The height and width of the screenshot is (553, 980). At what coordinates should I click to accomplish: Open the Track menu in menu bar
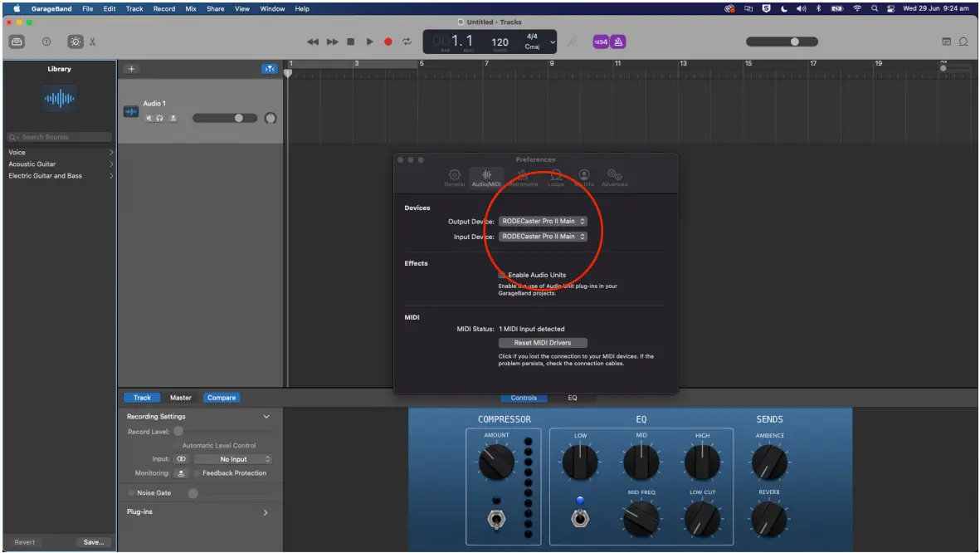point(134,7)
